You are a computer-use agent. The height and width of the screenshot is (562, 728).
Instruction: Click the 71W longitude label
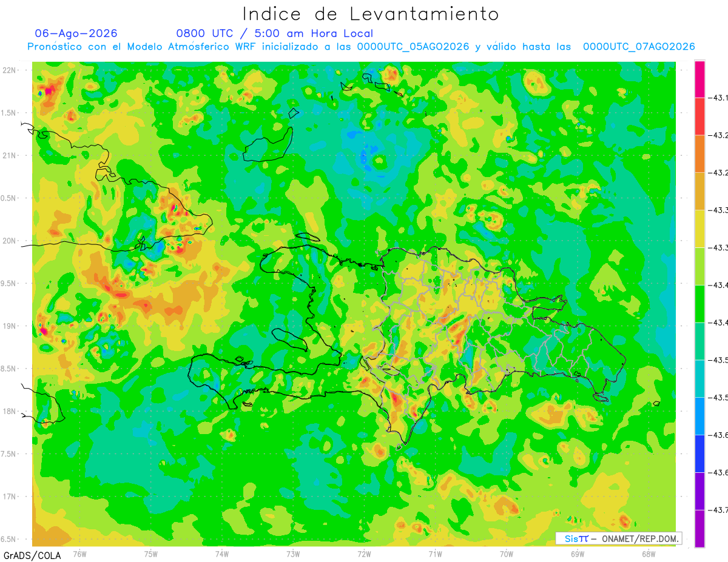435,554
